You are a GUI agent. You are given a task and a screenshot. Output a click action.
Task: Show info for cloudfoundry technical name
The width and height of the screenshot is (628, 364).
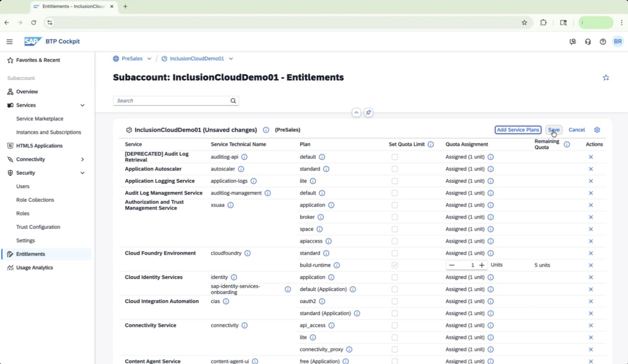pyautogui.click(x=247, y=253)
